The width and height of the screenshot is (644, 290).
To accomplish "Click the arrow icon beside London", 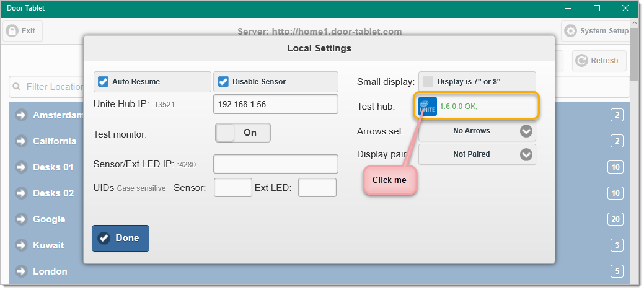I will [21, 271].
